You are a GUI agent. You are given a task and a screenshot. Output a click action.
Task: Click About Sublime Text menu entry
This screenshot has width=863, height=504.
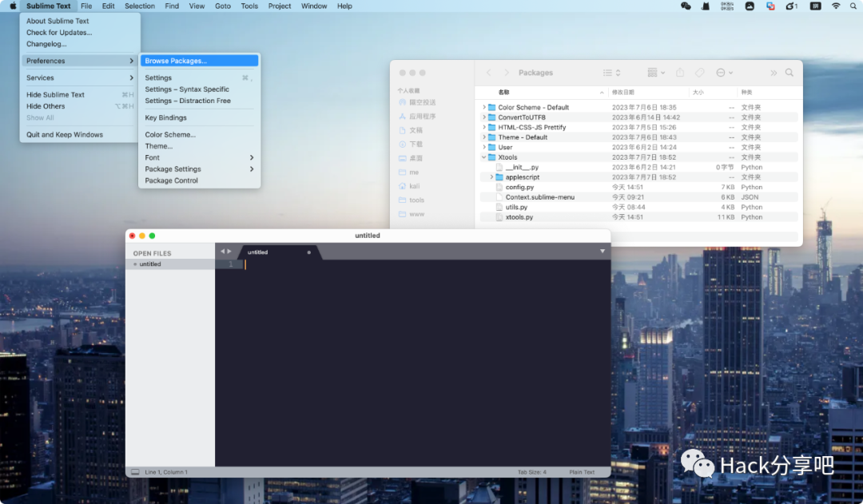80,21
